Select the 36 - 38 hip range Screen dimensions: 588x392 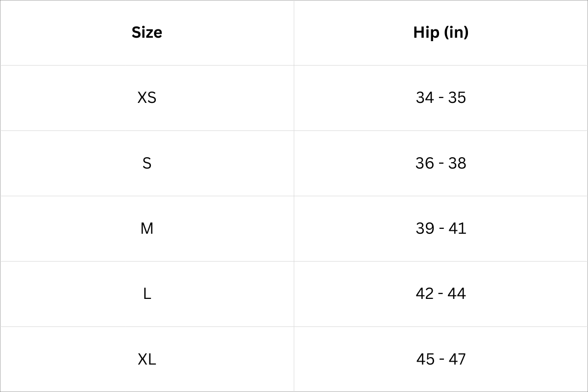point(441,163)
